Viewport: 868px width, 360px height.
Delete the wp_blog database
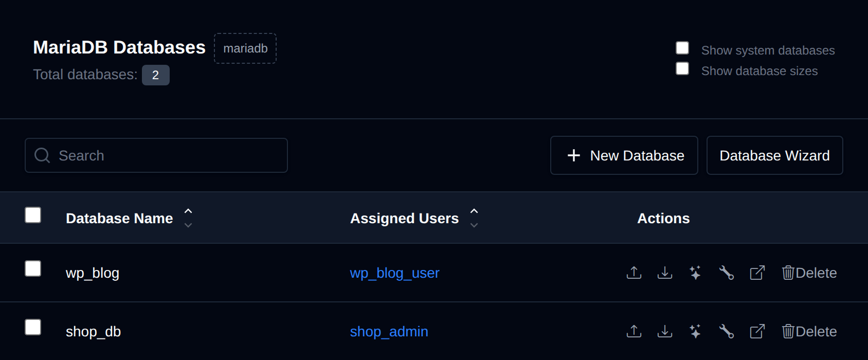(809, 273)
